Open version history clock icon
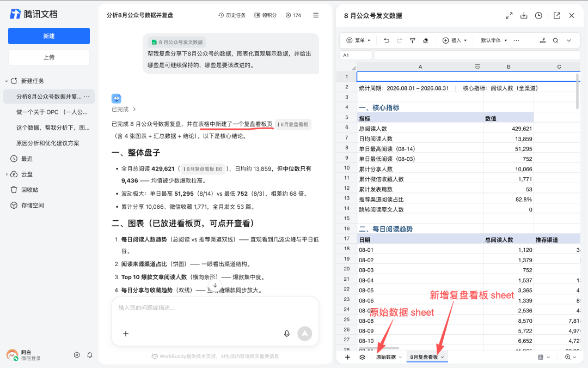 tap(538, 15)
